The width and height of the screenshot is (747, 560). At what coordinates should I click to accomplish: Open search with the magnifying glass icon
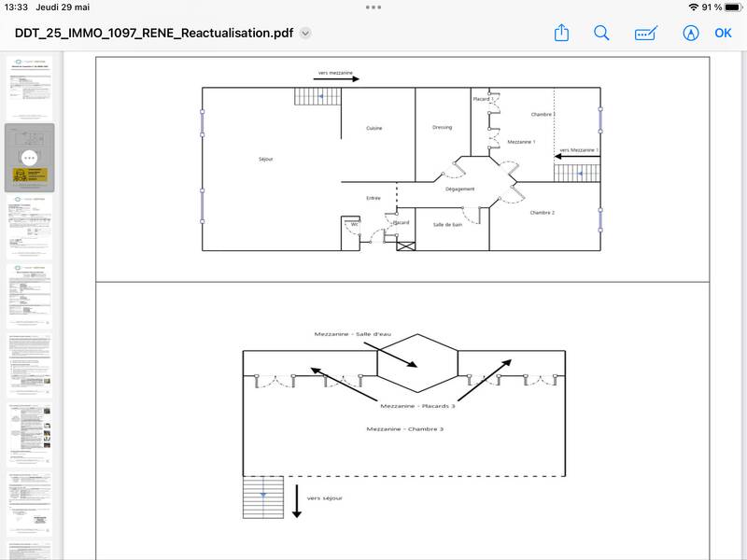click(601, 33)
